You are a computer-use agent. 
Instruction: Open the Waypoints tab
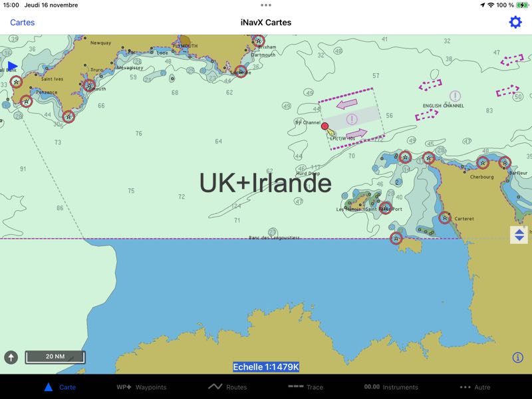(x=142, y=387)
